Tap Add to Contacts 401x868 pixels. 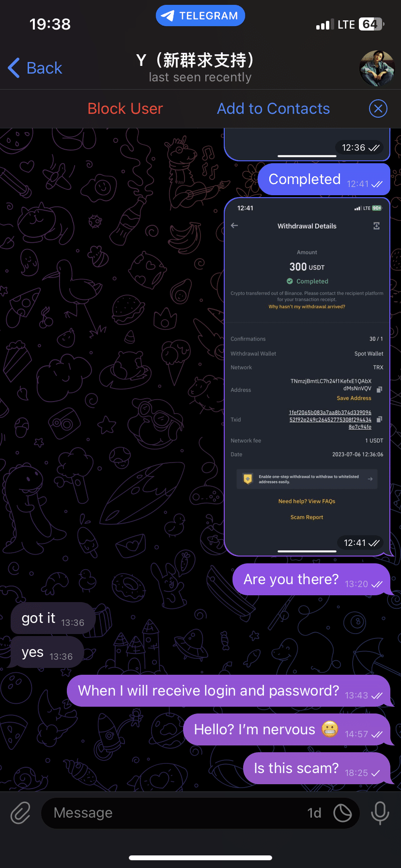273,108
